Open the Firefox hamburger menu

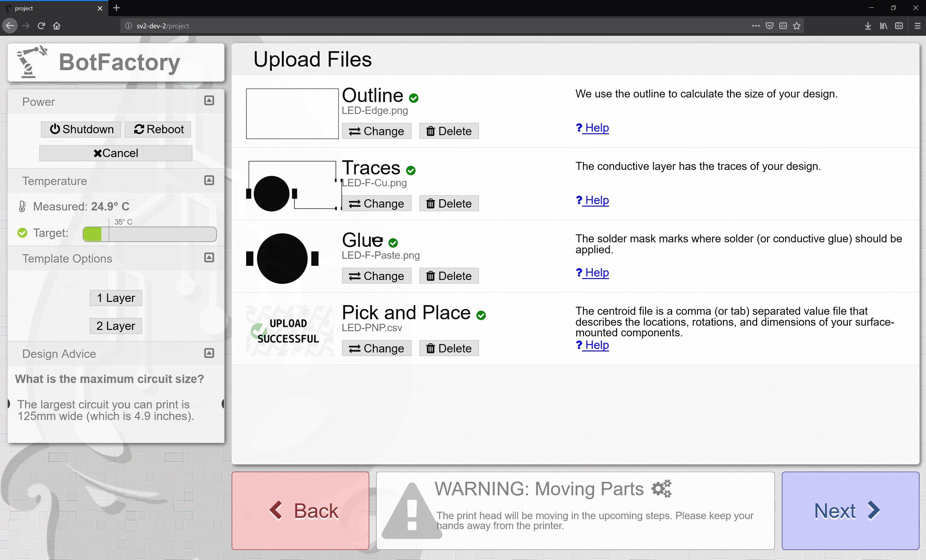917,25
